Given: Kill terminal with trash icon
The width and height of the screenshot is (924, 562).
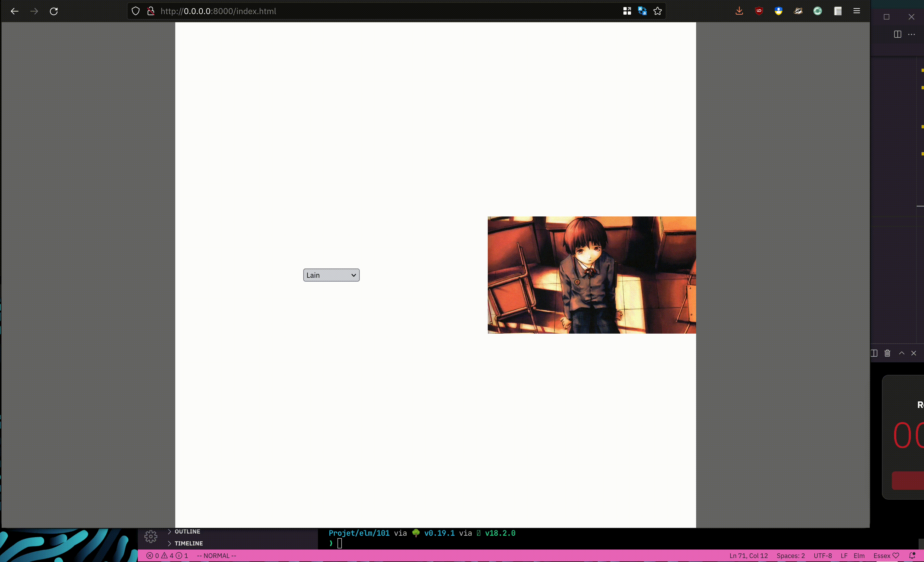Looking at the screenshot, I should coord(887,353).
